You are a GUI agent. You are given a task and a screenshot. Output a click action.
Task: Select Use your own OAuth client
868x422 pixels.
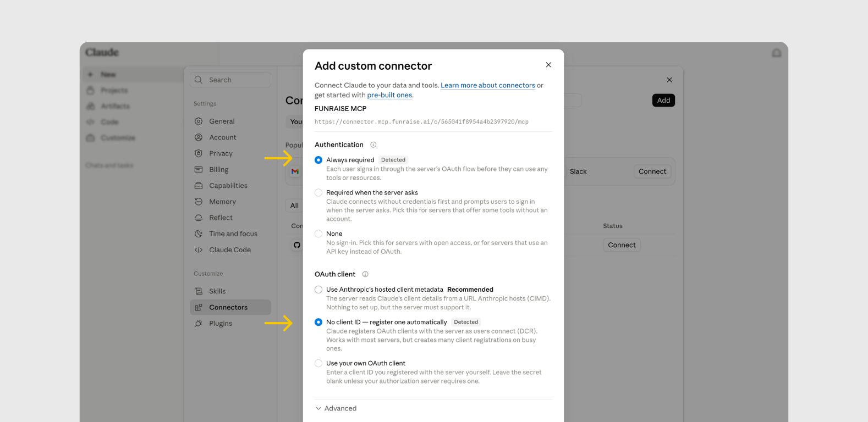click(x=318, y=363)
